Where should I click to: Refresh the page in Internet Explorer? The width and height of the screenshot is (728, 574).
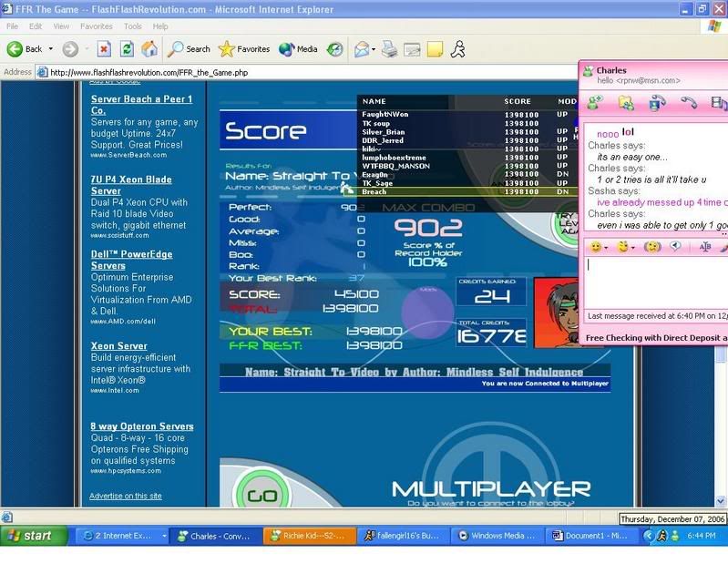[x=127, y=49]
